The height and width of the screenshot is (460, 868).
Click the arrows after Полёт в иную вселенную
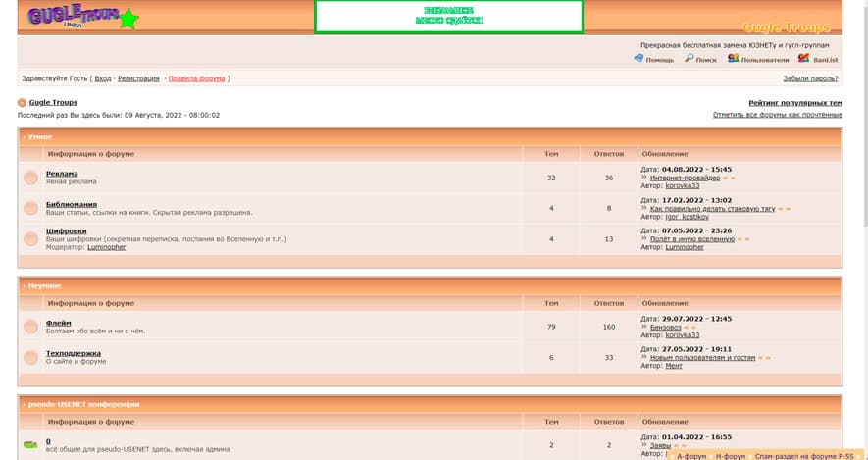point(743,239)
